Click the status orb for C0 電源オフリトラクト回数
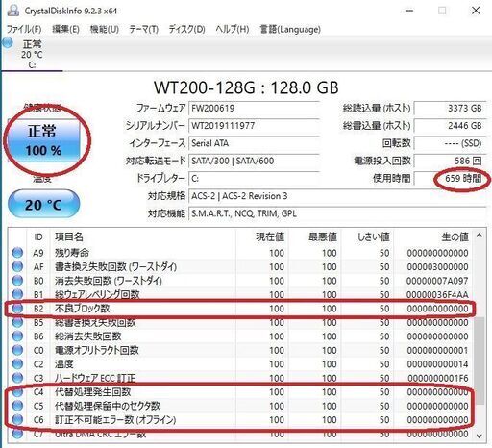 [x=17, y=350]
